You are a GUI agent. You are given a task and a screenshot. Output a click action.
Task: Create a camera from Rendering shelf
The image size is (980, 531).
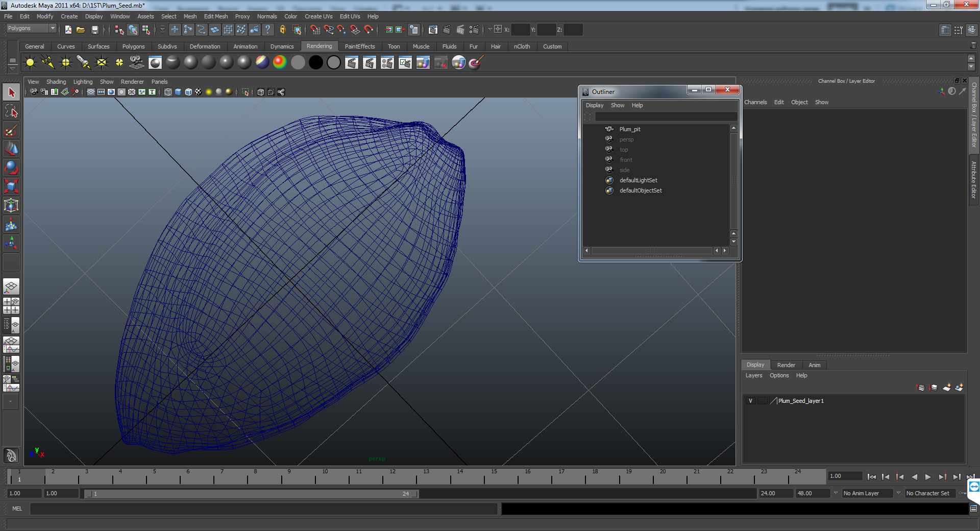[x=137, y=63]
